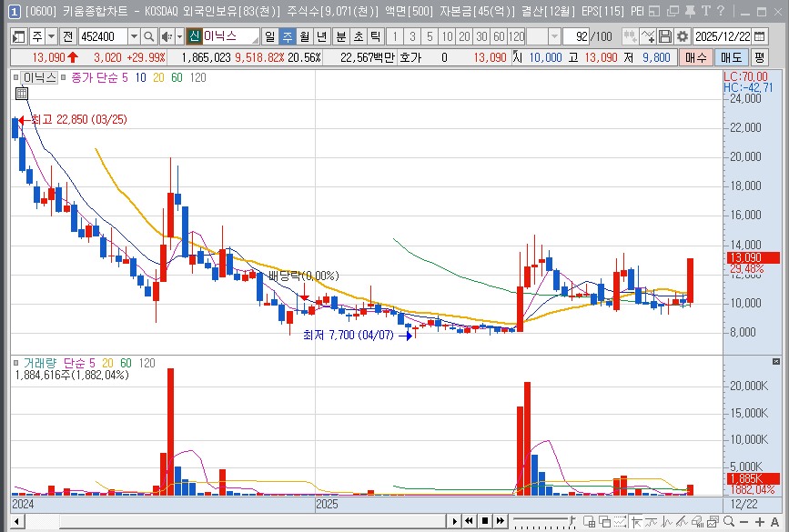Click the 호가 quote label
The height and width of the screenshot is (532, 789).
pos(410,57)
